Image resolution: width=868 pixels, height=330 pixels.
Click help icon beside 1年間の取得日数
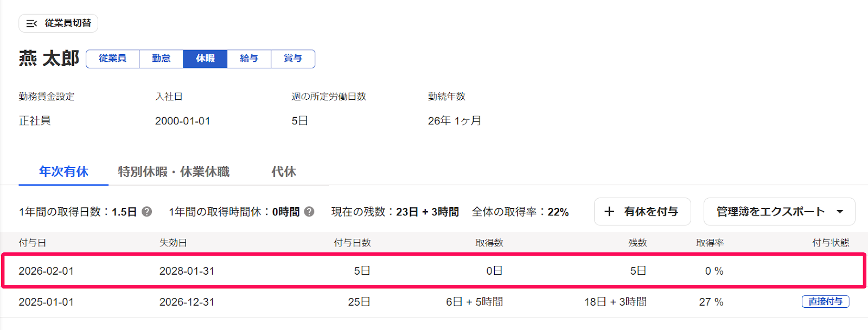146,212
